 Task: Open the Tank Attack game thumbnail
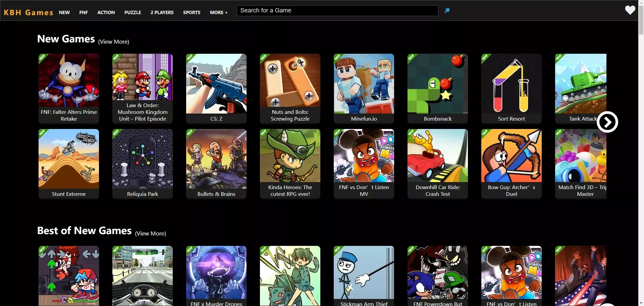coord(581,89)
